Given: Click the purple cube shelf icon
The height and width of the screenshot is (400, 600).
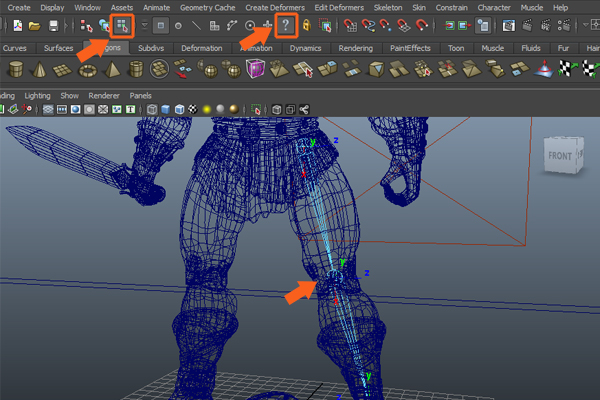Looking at the screenshot, I should 255,69.
